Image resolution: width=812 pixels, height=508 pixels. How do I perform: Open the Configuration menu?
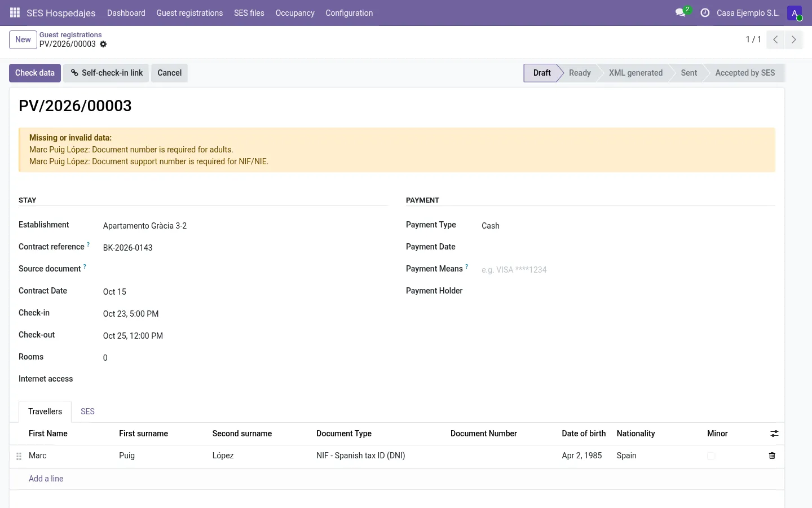tap(349, 13)
